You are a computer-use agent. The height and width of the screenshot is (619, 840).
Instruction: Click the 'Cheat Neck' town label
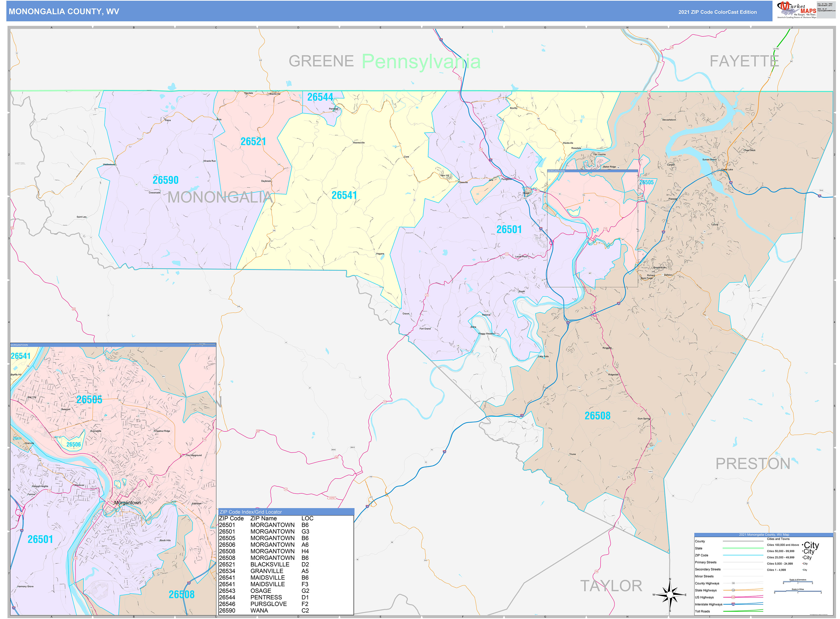tap(749, 150)
